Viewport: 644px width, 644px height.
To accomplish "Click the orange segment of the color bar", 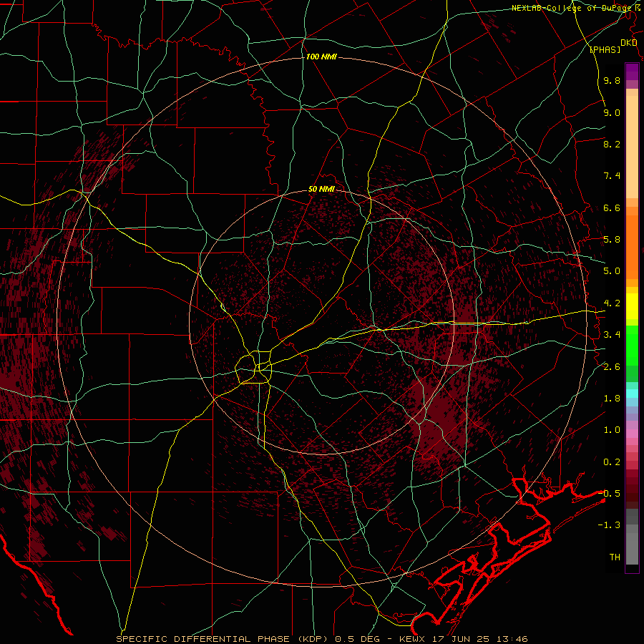I will tap(632, 247).
